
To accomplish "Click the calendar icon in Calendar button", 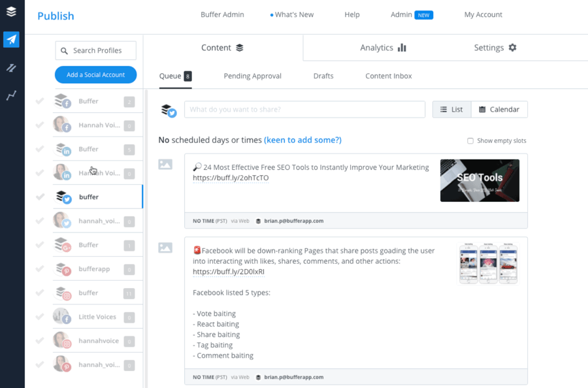I will pos(482,110).
